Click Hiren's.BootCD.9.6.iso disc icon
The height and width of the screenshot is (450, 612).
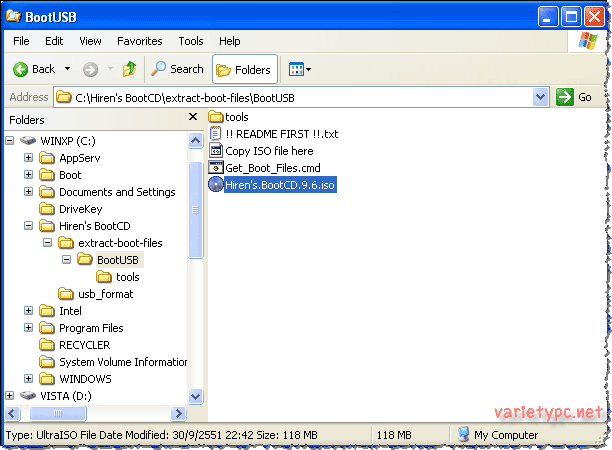click(x=216, y=184)
